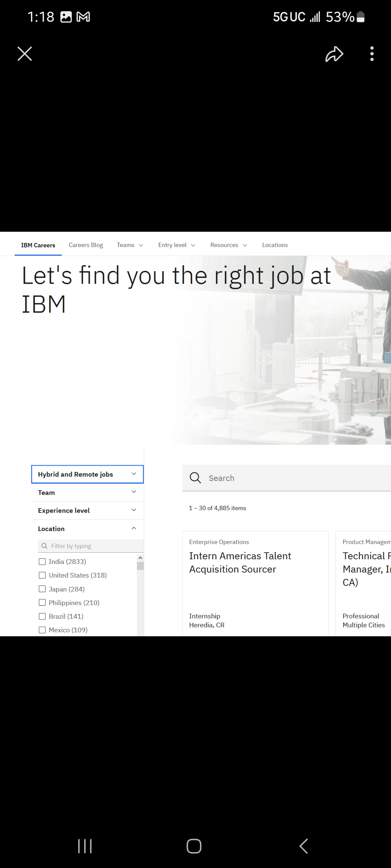Open the Entry level dropdown menu
This screenshot has width=391, height=868.
[176, 245]
